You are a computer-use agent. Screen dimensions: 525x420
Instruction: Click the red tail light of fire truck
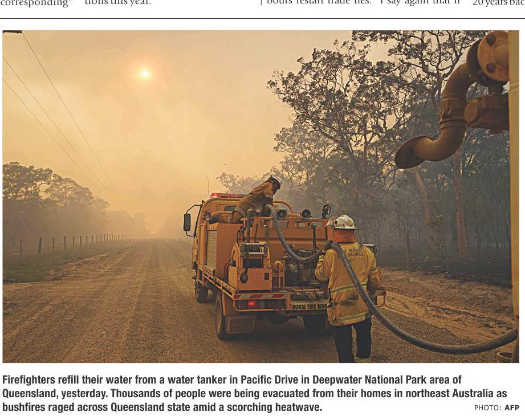coord(253,304)
